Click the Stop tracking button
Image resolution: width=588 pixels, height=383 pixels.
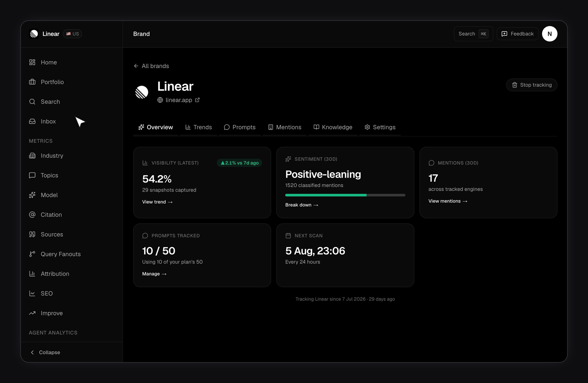click(x=532, y=85)
